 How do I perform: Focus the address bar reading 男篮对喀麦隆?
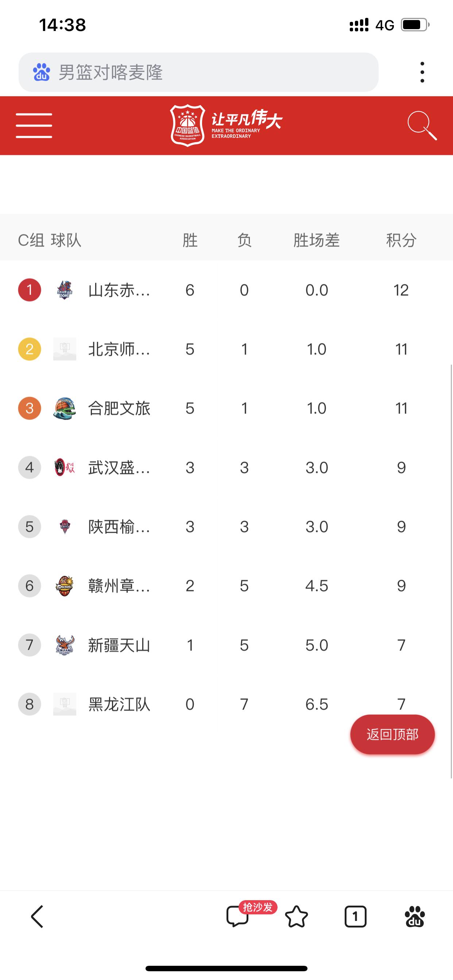click(x=198, y=72)
